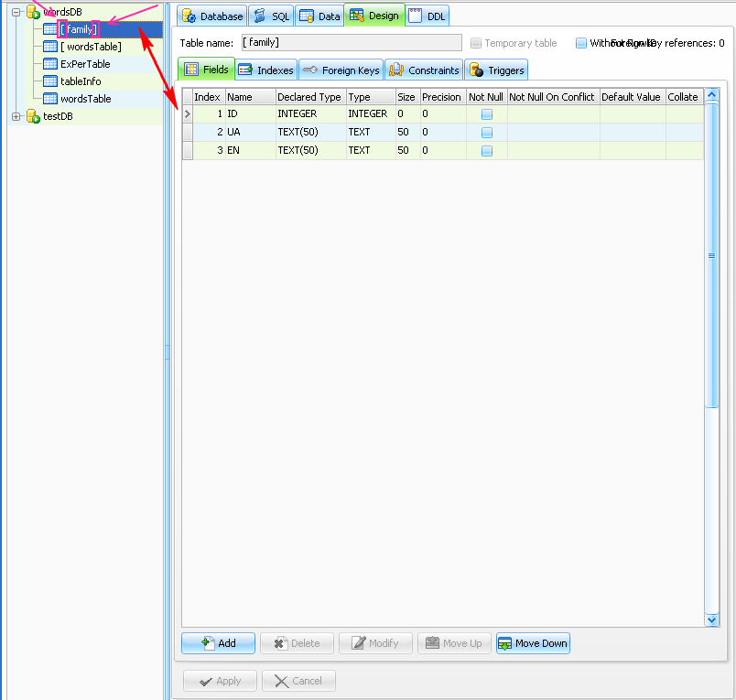This screenshot has height=700, width=736.
Task: Switch to the SQL tab
Action: click(x=271, y=16)
